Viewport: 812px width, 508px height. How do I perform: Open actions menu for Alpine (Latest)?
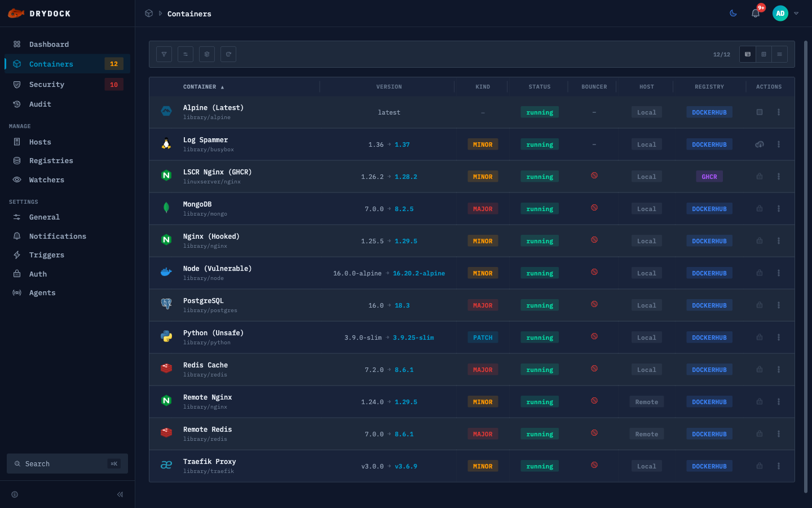pyautogui.click(x=779, y=112)
